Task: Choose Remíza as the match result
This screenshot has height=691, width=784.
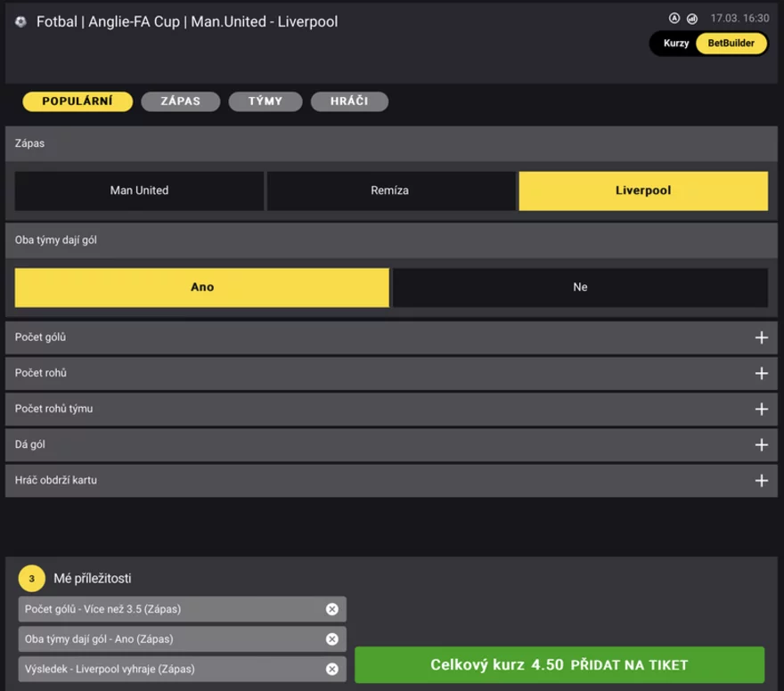Action: click(x=390, y=191)
